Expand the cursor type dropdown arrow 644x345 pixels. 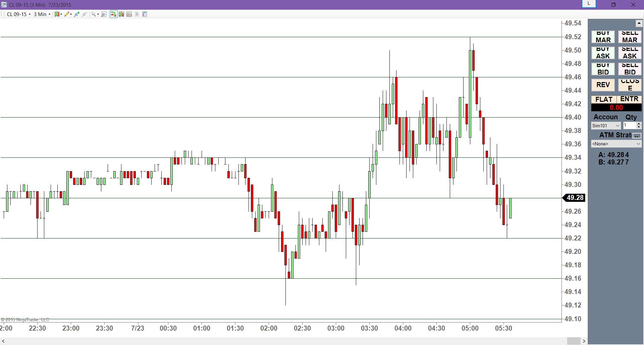(x=98, y=14)
